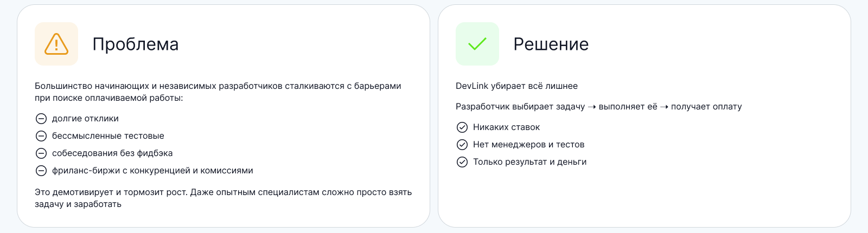Click minus icon beside 'бессмысленные тестовые'

[41, 136]
